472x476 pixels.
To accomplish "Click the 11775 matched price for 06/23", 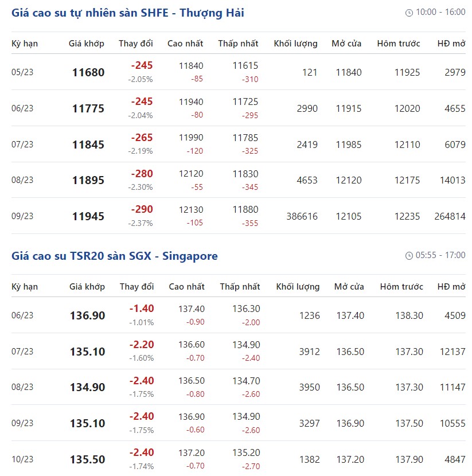I will pyautogui.click(x=88, y=108).
